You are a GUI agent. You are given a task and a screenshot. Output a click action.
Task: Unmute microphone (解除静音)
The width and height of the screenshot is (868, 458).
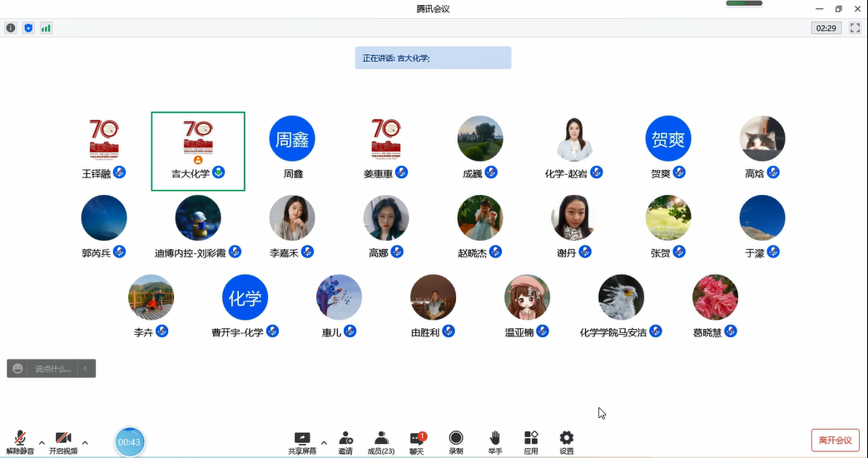20,442
